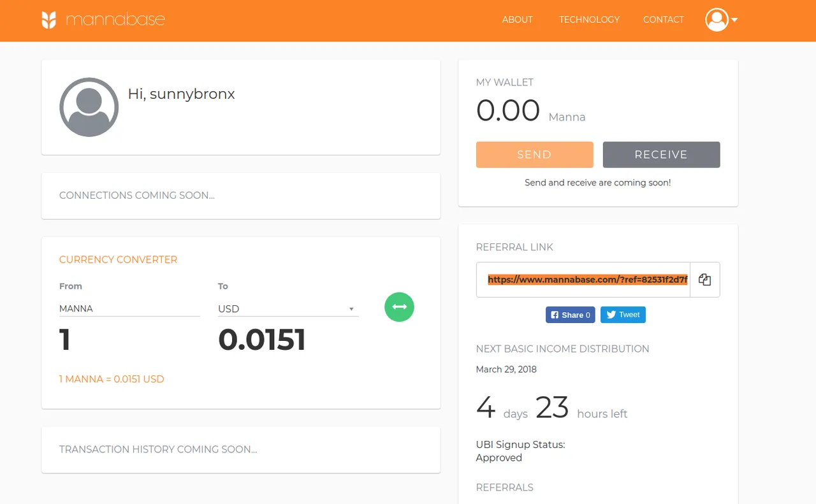The width and height of the screenshot is (816, 504).
Task: Share referral on Facebook
Action: (x=570, y=315)
